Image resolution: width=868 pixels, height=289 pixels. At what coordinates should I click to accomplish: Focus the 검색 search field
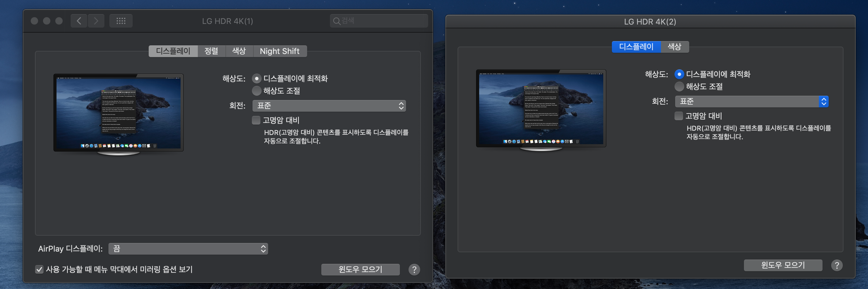379,21
